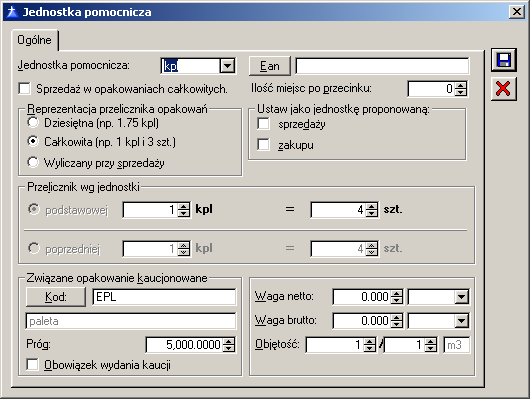Enable Sprzedaż w opakowaniach całkowitych checkbox
This screenshot has width=530, height=399.
24,89
